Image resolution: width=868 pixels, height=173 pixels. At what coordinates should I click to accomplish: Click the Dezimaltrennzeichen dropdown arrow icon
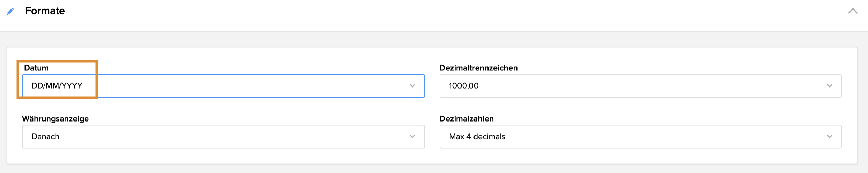(x=830, y=86)
